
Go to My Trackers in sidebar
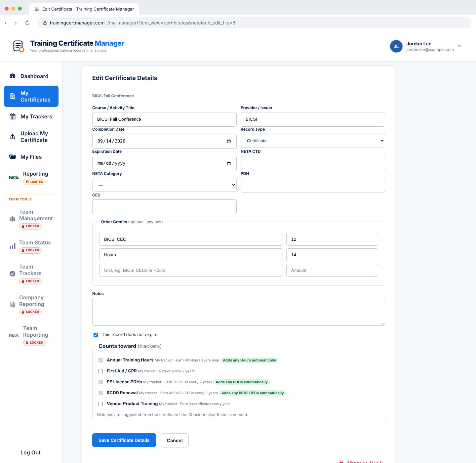click(x=31, y=116)
